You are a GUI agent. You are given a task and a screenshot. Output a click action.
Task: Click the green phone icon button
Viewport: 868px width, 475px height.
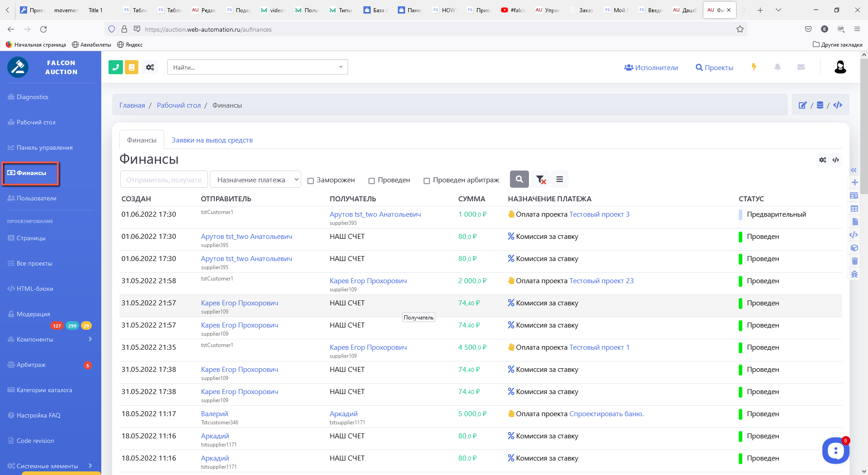[116, 67]
